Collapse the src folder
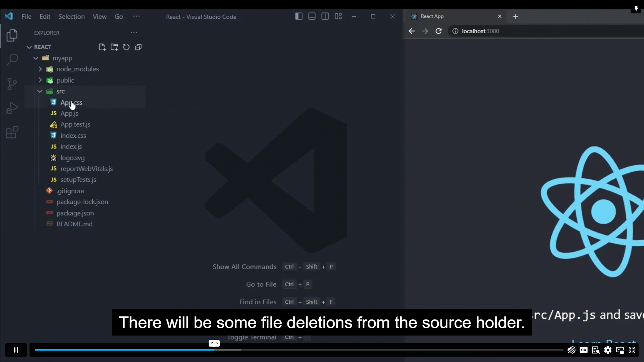This screenshot has height=362, width=644. pos(39,91)
